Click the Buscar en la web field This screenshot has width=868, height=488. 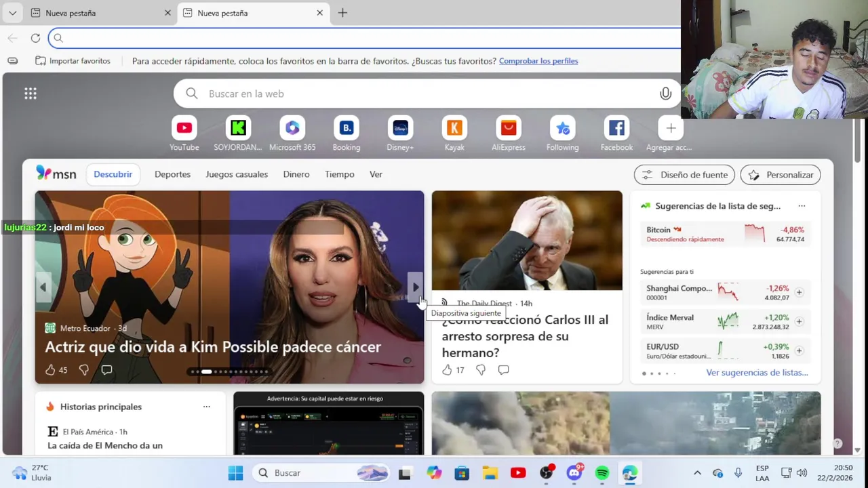click(427, 94)
